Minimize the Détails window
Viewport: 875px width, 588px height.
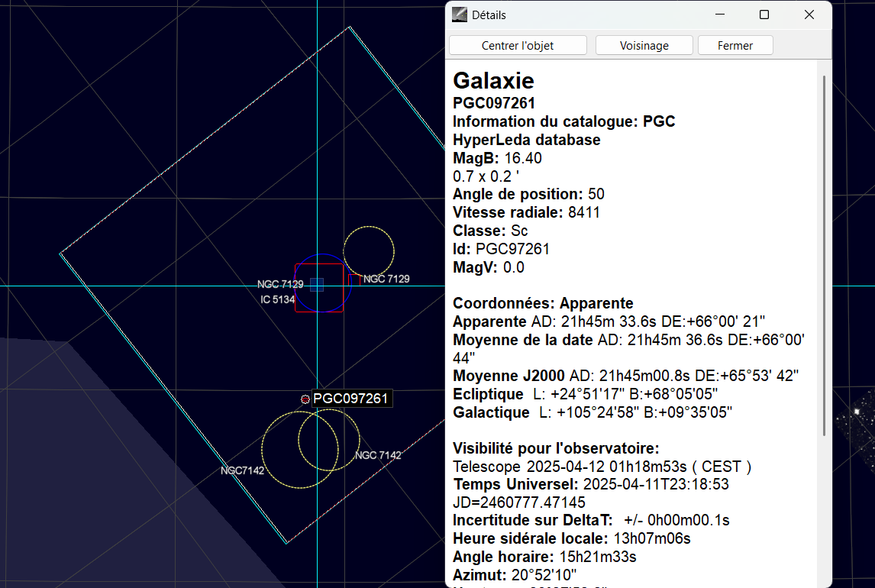(720, 15)
